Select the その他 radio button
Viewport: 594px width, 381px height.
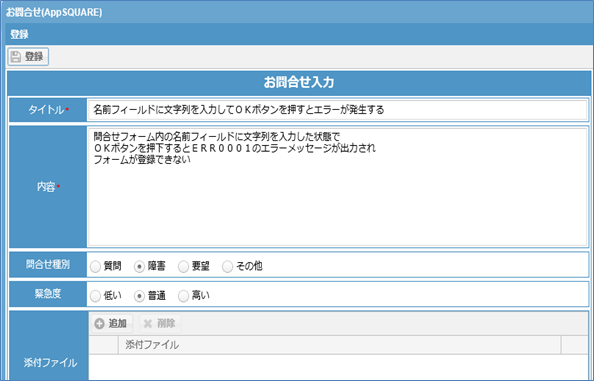[227, 267]
